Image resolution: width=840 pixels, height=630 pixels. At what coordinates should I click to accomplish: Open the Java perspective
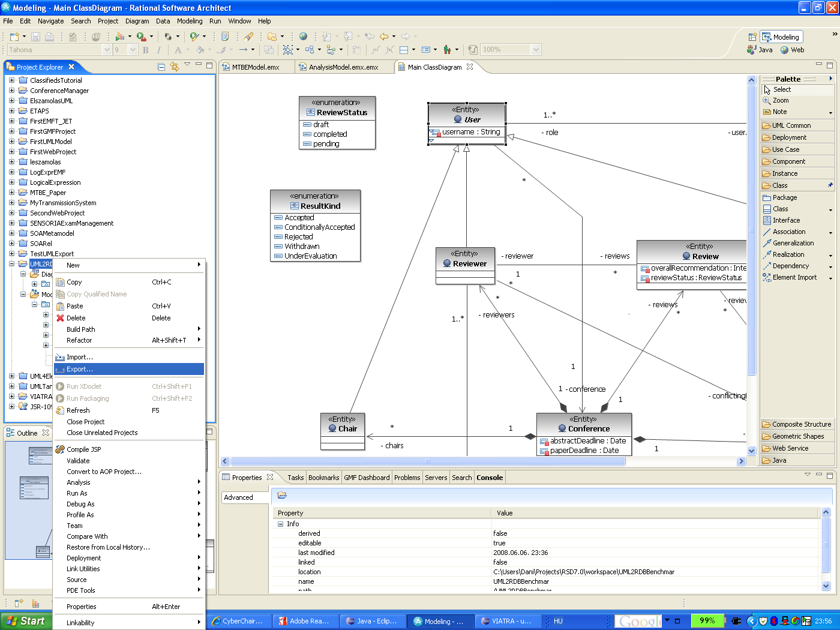click(760, 50)
